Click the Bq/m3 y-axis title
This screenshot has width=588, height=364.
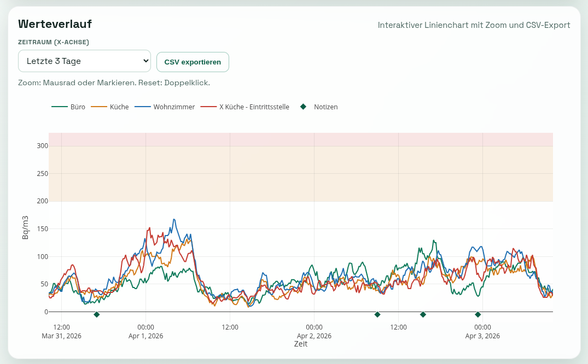(x=25, y=227)
